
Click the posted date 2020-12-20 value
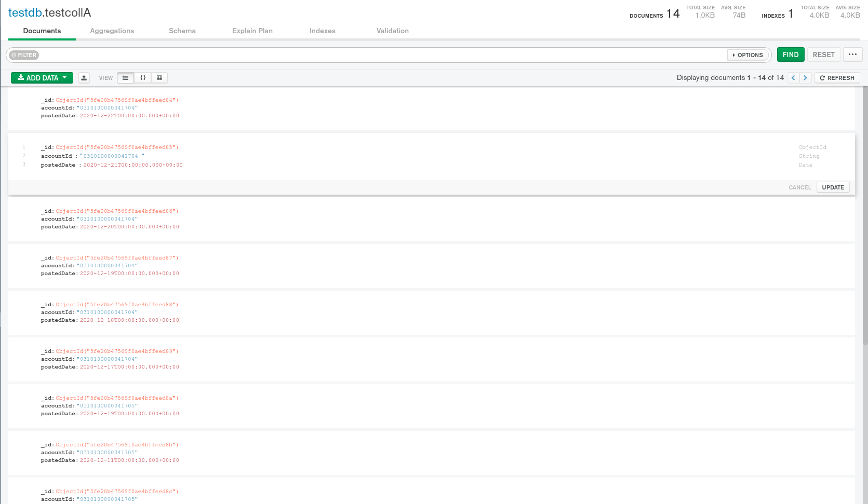tap(129, 227)
